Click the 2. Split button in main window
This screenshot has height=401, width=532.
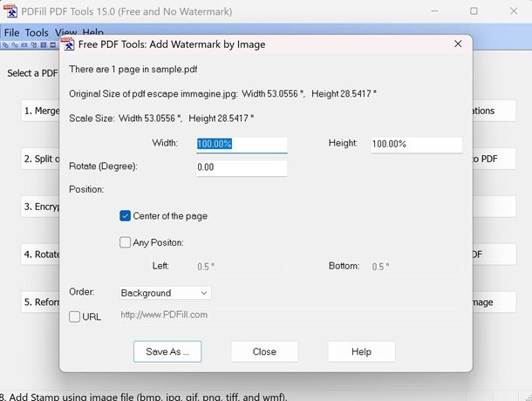[x=41, y=159]
